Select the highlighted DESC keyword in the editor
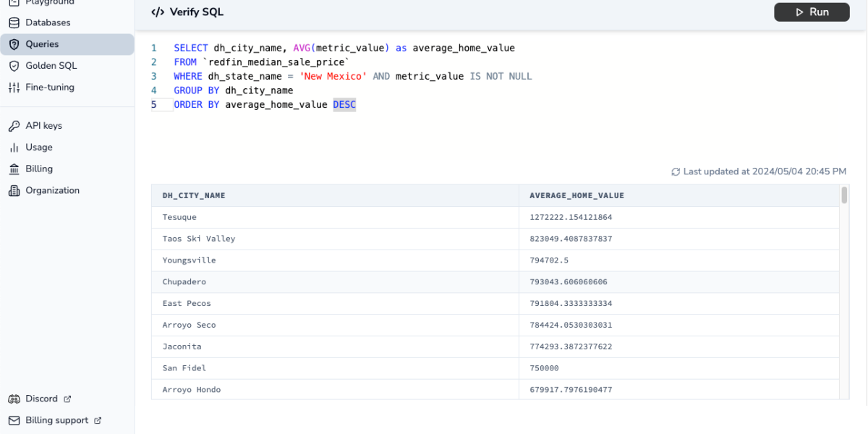Image resolution: width=868 pixels, height=434 pixels. pos(344,104)
